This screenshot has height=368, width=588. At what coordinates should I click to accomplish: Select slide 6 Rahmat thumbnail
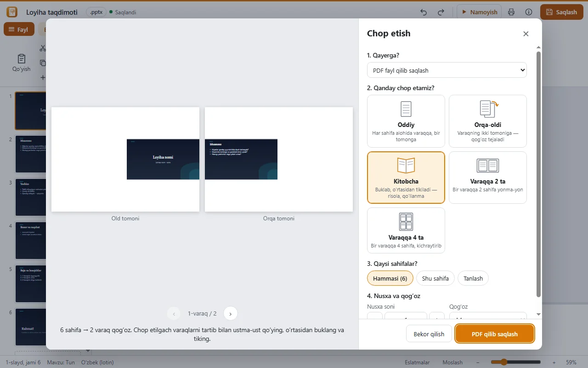30,327
